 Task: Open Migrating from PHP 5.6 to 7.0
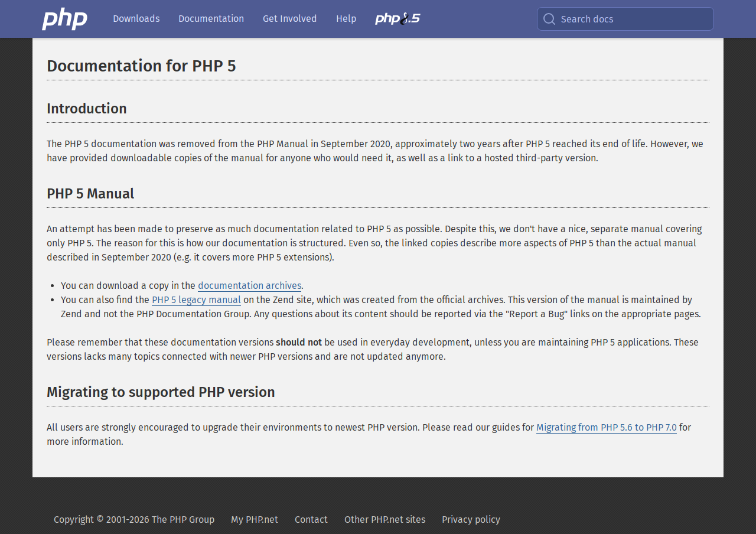606,428
